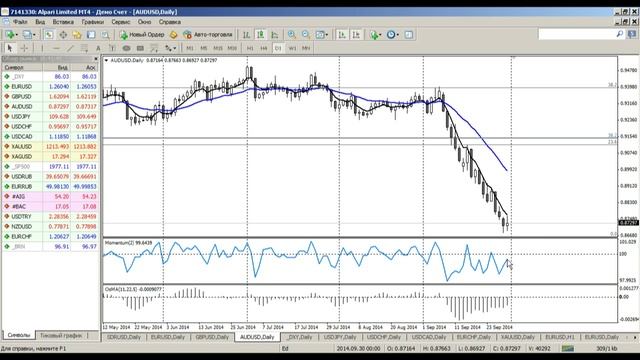Select the Text 'A' tool

pos(98,48)
